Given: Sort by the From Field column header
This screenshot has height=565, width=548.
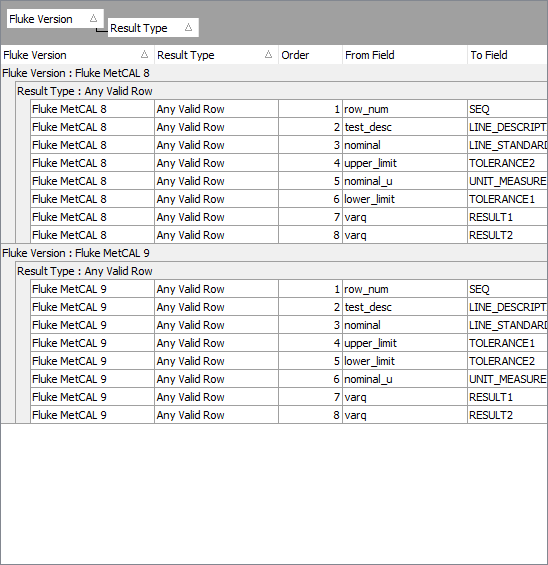Looking at the screenshot, I should point(405,55).
